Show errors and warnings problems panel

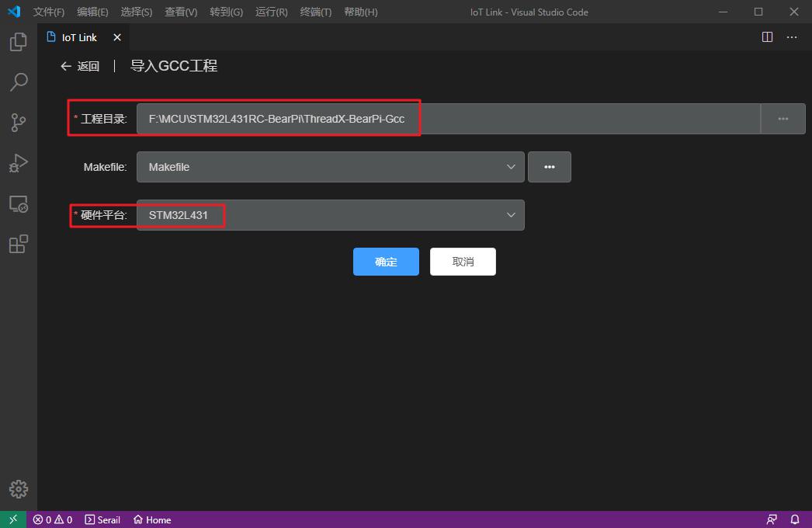pos(52,519)
